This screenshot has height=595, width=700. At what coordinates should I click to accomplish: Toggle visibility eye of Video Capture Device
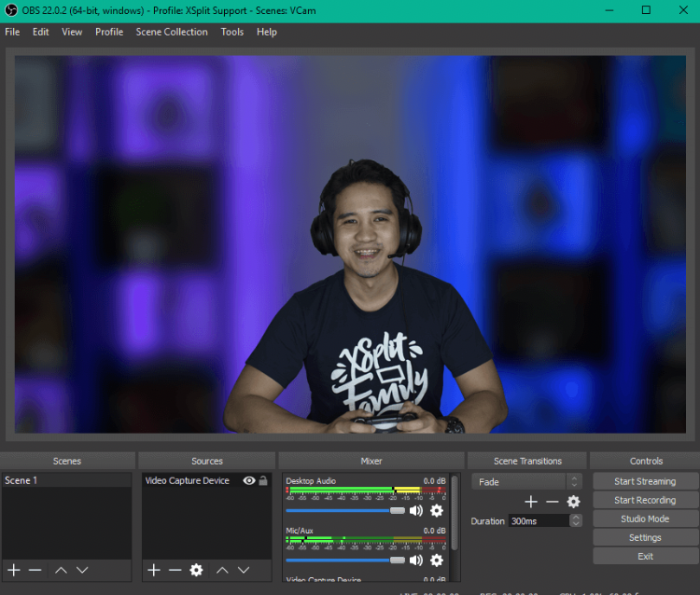[249, 480]
